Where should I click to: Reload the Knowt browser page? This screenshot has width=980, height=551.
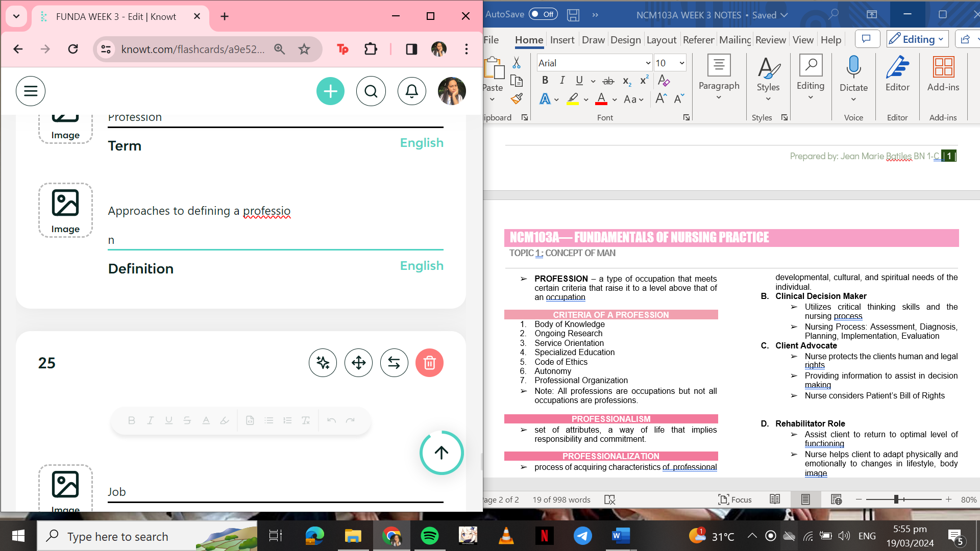pos(73,49)
